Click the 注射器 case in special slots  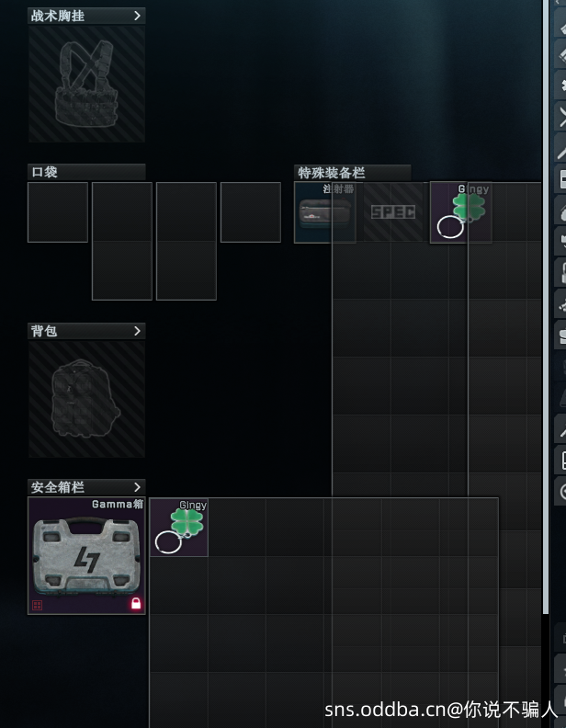pos(324,212)
